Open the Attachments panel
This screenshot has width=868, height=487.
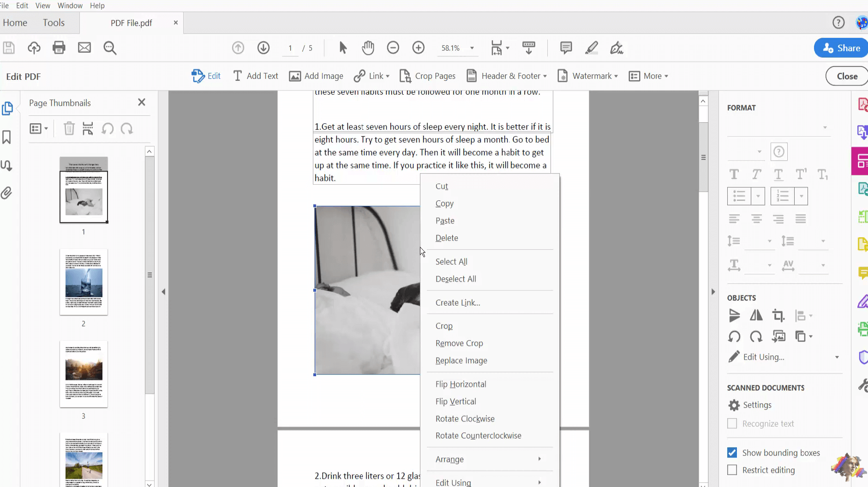6,193
